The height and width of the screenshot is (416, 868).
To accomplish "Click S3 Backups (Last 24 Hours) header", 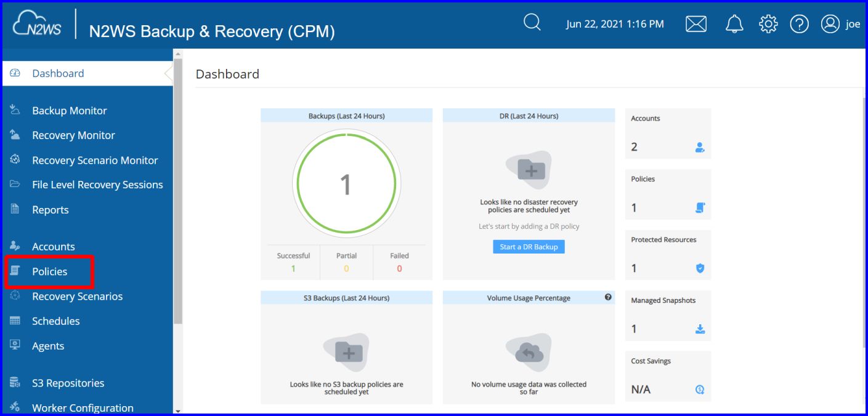I will coord(347,298).
